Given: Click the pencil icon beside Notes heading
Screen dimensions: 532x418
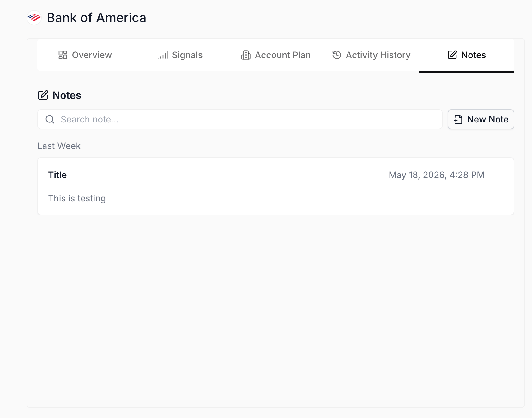Looking at the screenshot, I should (43, 95).
